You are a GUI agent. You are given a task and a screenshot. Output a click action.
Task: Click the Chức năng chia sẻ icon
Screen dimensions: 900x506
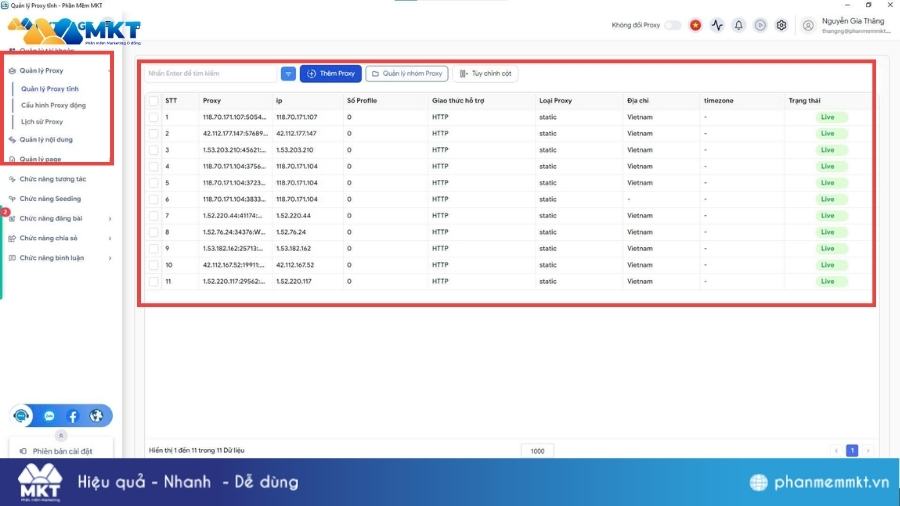point(12,238)
